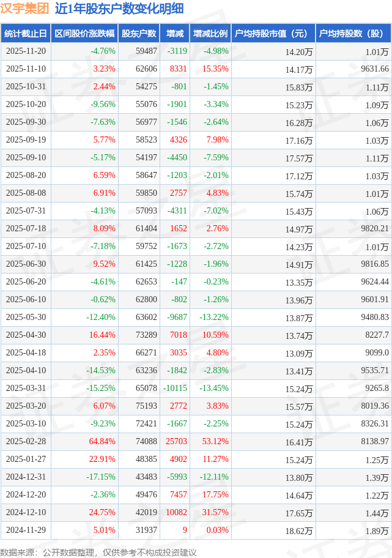
Task: Select the 2025-11-20 date cell
Action: point(26,51)
